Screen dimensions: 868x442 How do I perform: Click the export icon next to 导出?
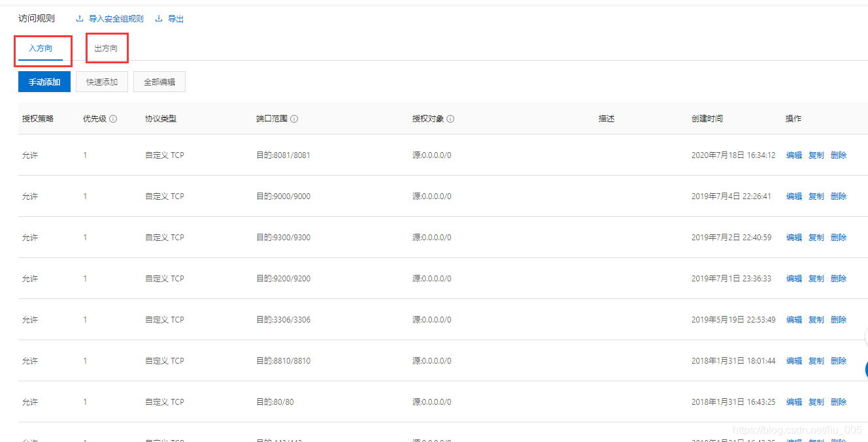coord(159,19)
